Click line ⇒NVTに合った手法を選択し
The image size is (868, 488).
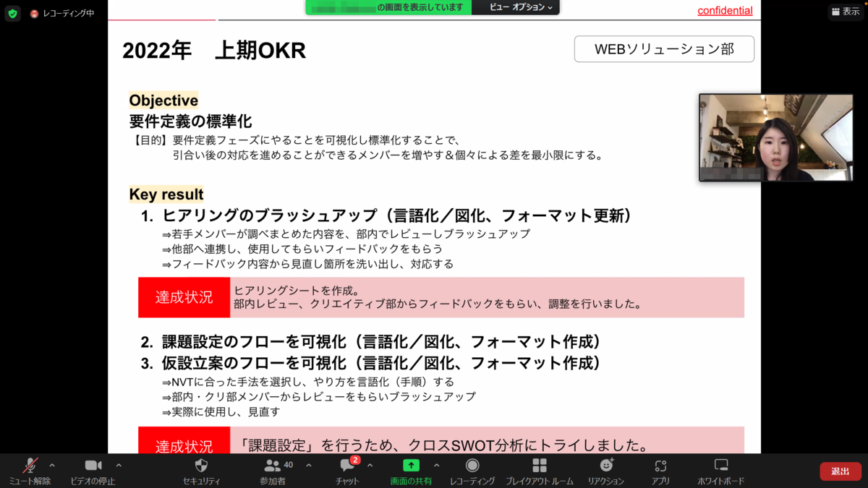pyautogui.click(x=307, y=382)
